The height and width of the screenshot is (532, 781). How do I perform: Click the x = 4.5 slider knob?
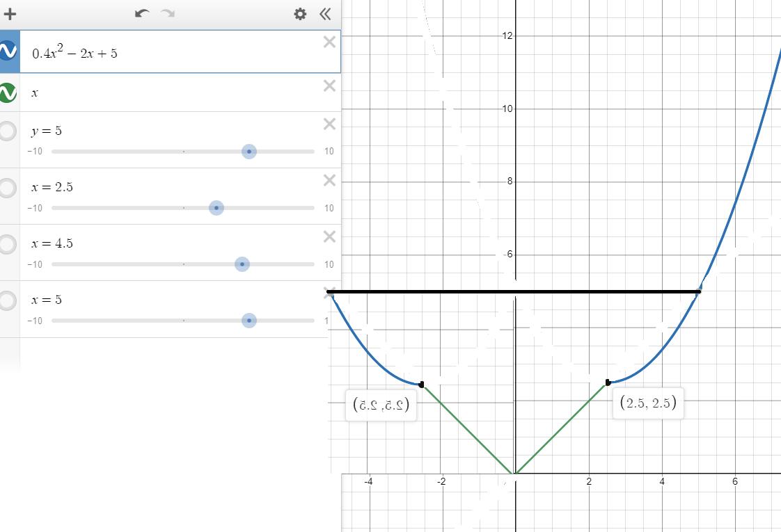[242, 264]
